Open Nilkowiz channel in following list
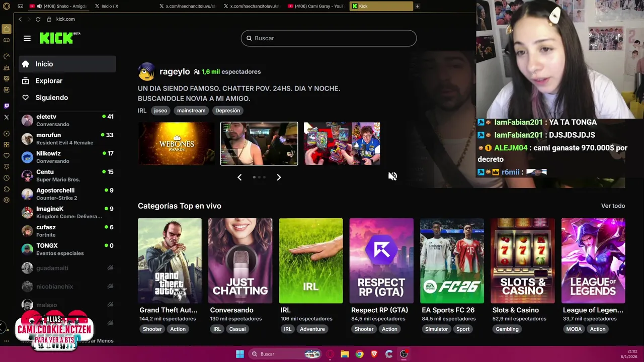Screen dimensions: 644x362 click(67, 157)
